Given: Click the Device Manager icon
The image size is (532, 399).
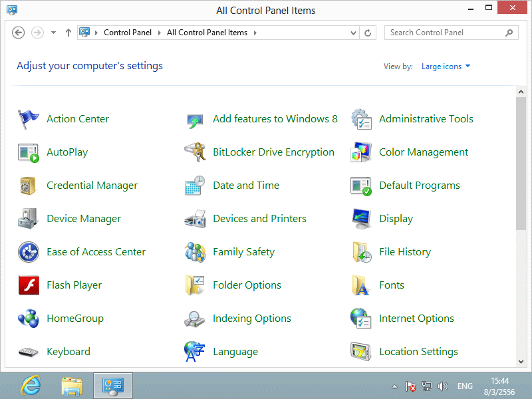Looking at the screenshot, I should click(x=27, y=219).
